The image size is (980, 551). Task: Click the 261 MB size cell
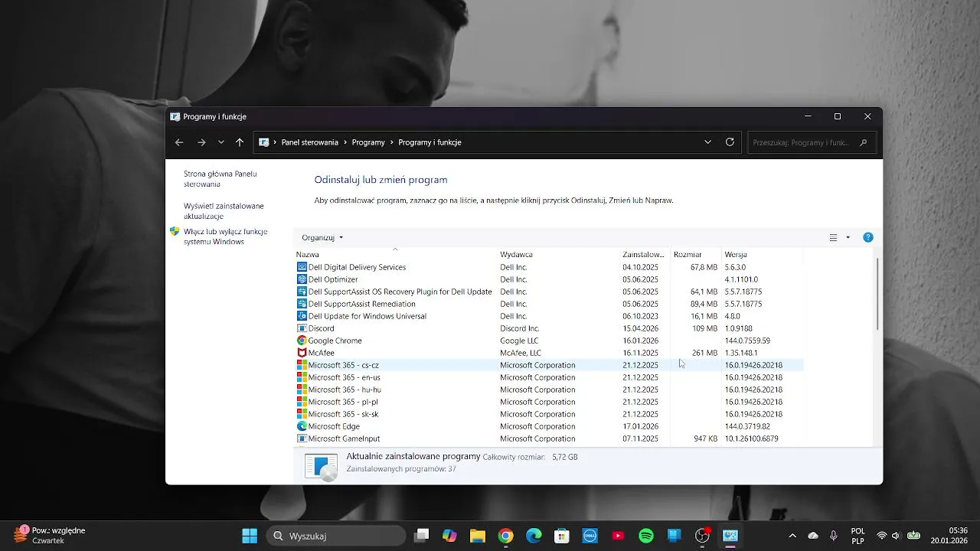(x=704, y=353)
